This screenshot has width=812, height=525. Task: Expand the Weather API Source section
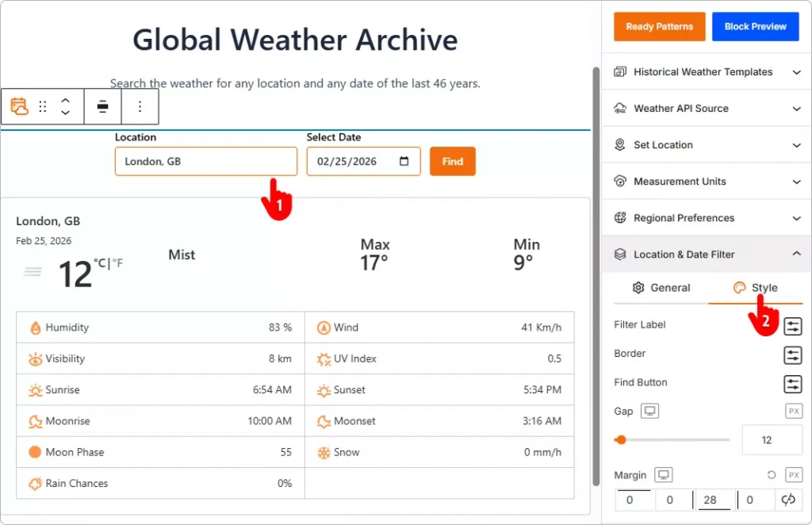pos(706,108)
